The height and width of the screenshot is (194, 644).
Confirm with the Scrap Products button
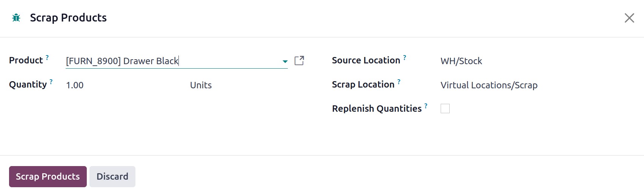48,177
